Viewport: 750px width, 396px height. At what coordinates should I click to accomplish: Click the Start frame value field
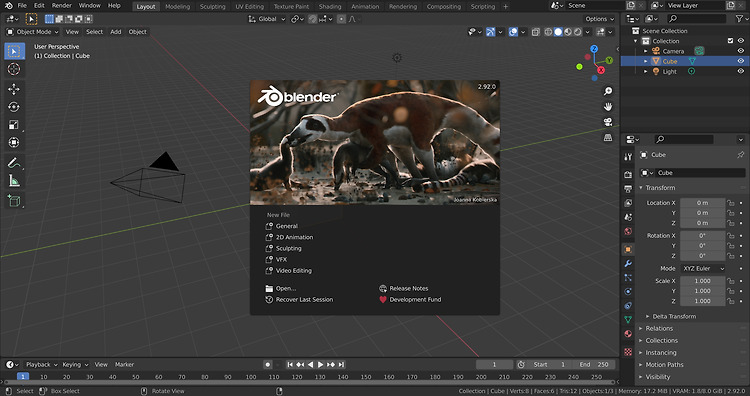[550, 364]
